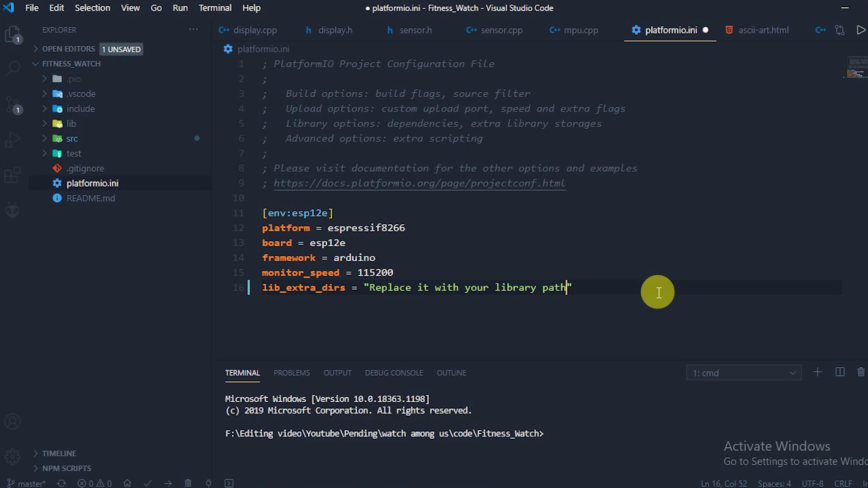
Task: Build the project with the checkmark icon
Action: 147,483
